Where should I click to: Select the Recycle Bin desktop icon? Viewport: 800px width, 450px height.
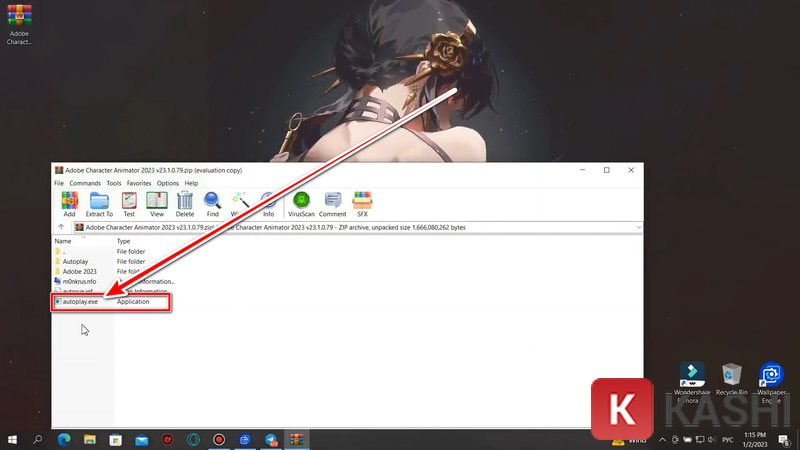(x=732, y=379)
